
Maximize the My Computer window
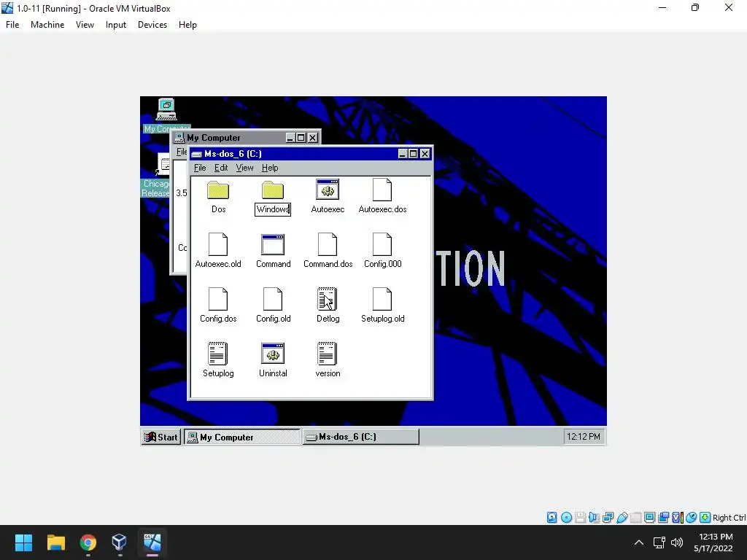(301, 138)
